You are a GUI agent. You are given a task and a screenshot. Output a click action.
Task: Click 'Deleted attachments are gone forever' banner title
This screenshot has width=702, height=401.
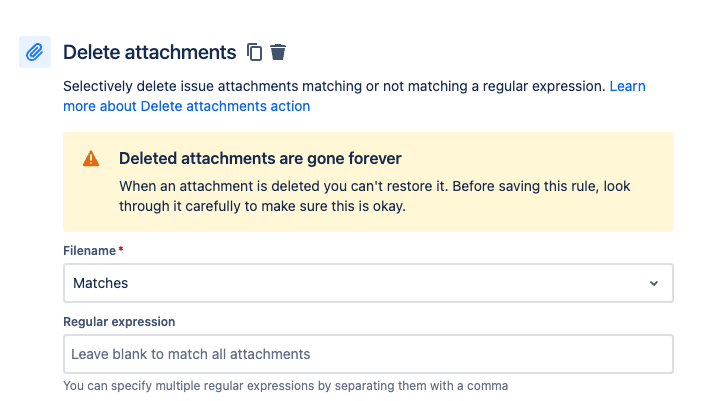coord(260,158)
